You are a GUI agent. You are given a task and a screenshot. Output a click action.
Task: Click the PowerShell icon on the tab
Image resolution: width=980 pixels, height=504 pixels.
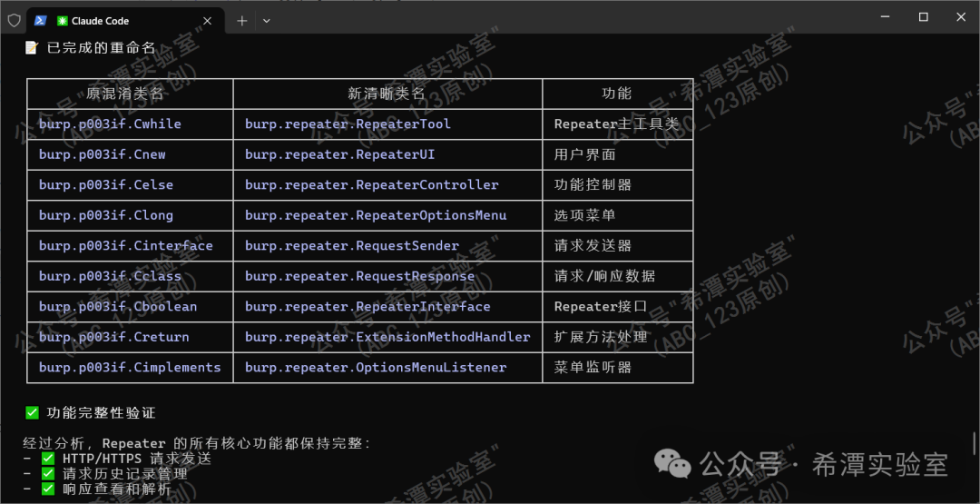(x=41, y=21)
